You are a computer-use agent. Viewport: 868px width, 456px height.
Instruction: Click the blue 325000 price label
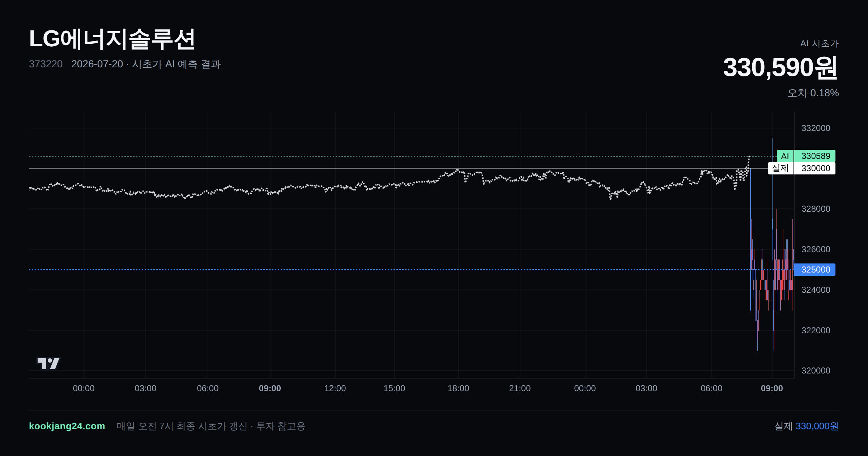[x=815, y=270]
